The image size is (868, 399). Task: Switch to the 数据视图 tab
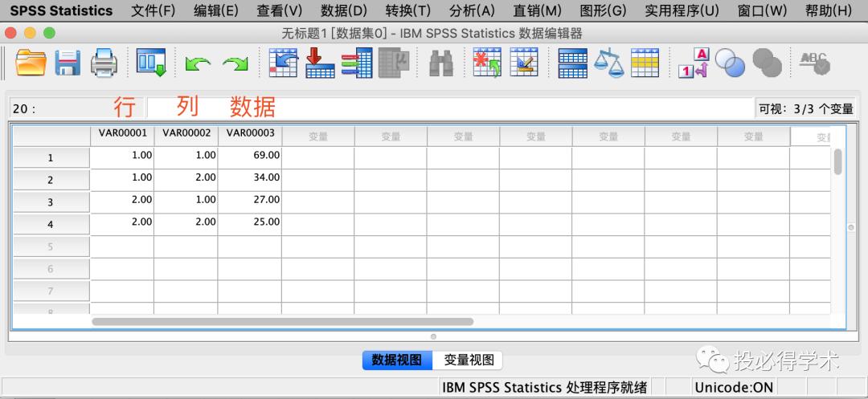tap(398, 360)
